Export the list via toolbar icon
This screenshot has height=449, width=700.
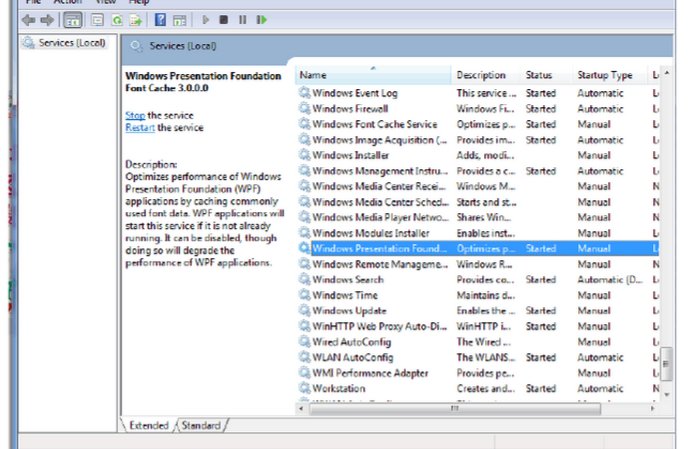(x=136, y=20)
